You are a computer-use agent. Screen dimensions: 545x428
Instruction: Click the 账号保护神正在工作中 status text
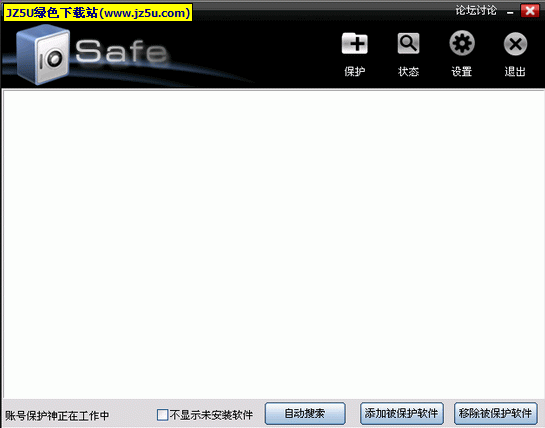point(57,415)
